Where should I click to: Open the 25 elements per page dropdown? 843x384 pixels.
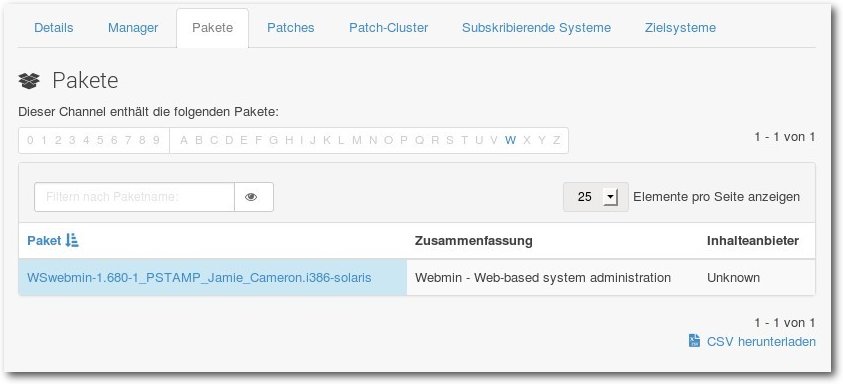596,197
